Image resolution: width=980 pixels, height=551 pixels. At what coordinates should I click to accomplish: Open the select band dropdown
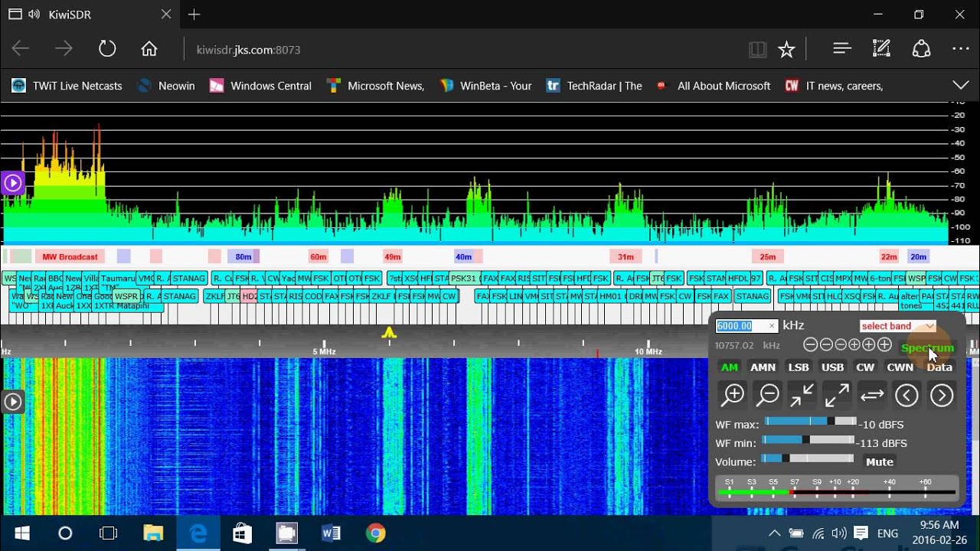(x=897, y=326)
